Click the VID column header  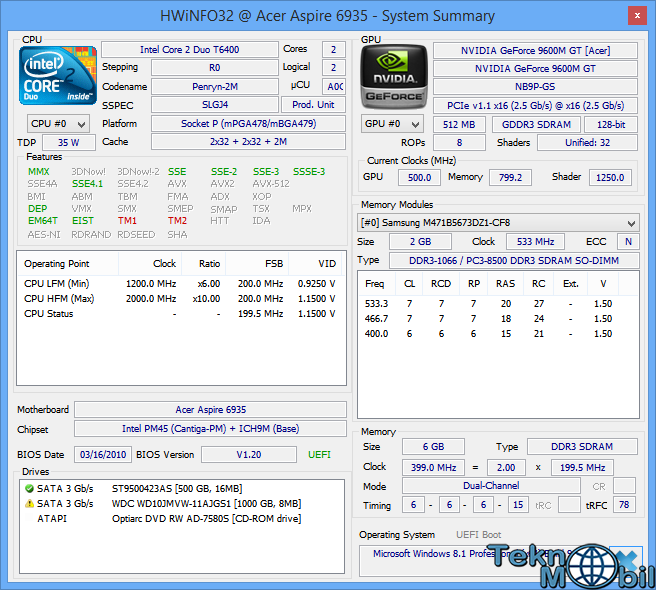tap(315, 264)
